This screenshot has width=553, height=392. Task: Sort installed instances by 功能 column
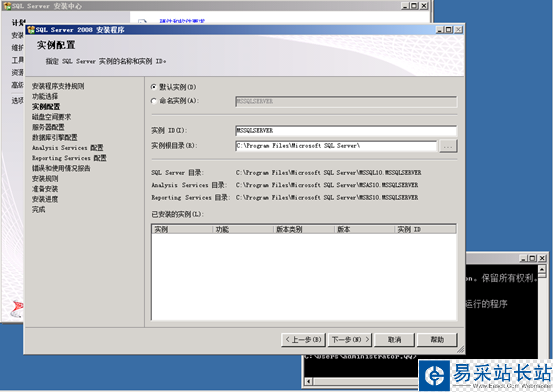coord(243,229)
